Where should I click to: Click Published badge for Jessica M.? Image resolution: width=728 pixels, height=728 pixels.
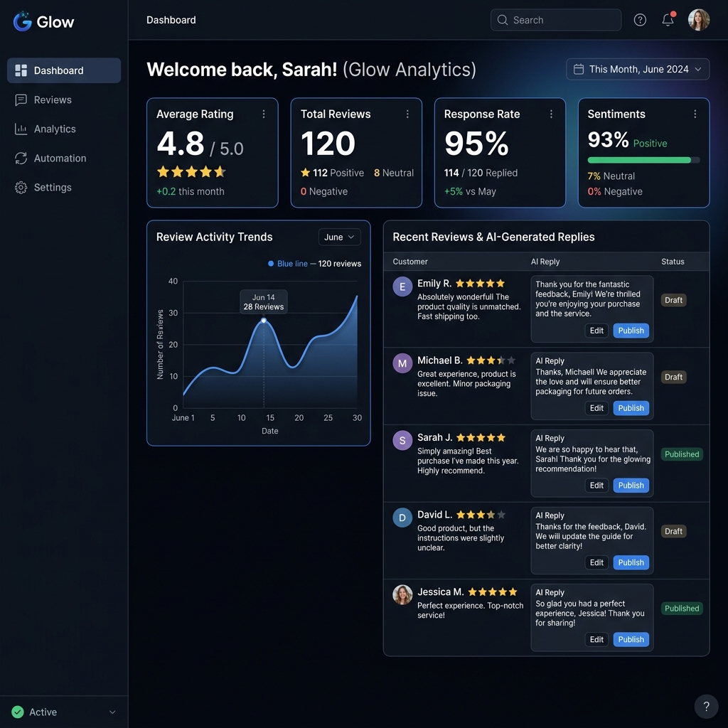[682, 609]
